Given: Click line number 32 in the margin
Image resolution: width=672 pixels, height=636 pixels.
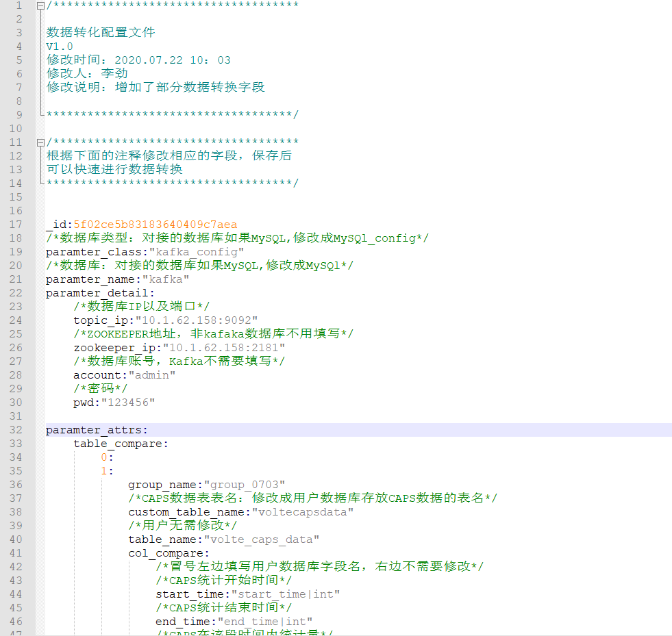Looking at the screenshot, I should (x=16, y=430).
